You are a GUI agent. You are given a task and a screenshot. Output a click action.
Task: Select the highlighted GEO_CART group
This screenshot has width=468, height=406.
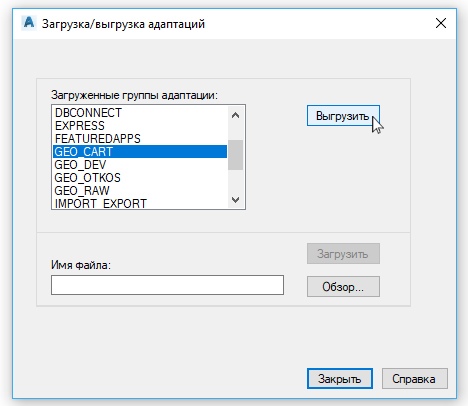click(140, 152)
